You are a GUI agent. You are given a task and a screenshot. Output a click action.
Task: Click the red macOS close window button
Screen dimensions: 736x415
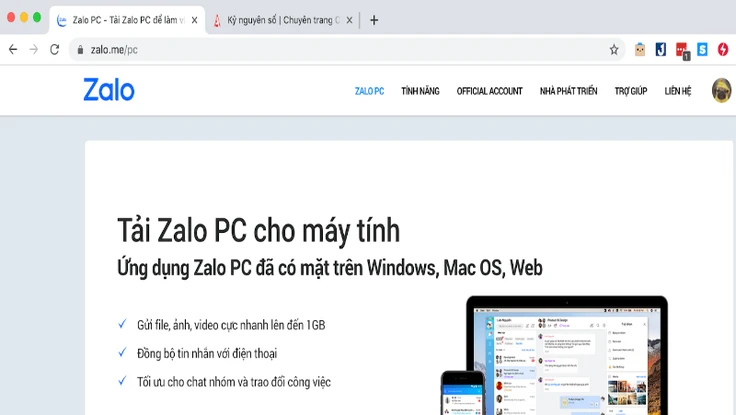click(11, 18)
